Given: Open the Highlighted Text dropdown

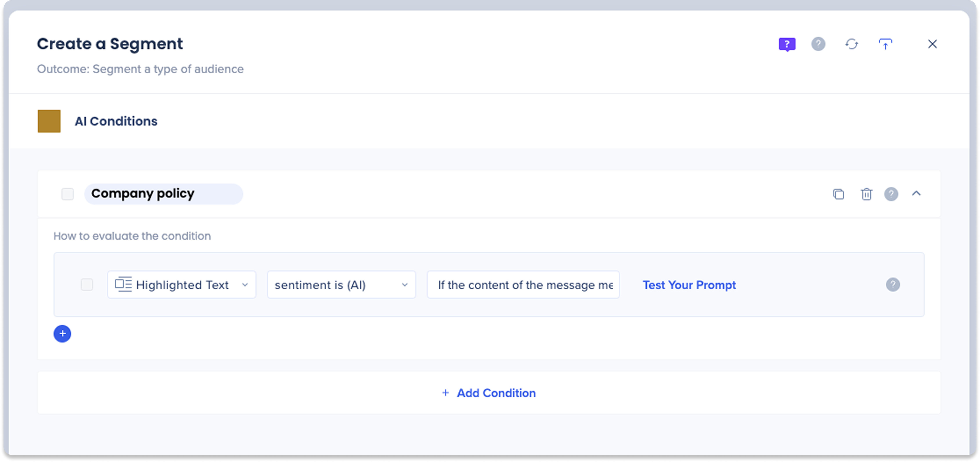Looking at the screenshot, I should coord(182,285).
